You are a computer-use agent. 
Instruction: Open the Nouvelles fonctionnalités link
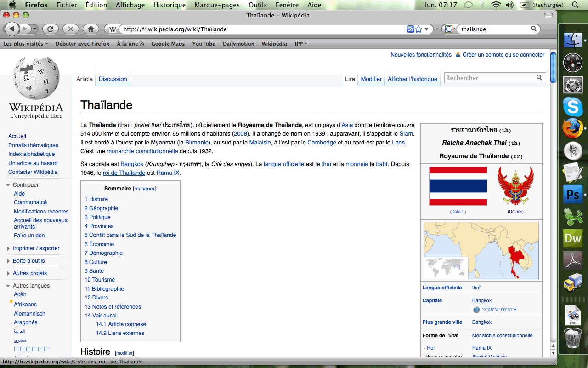point(421,55)
